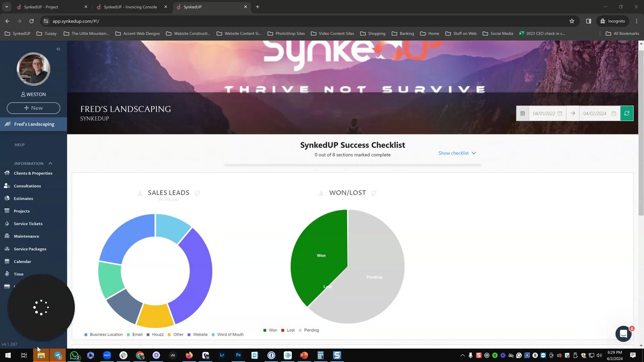
Task: Collapse the sidebar with double-chevron icon
Action: tap(58, 49)
